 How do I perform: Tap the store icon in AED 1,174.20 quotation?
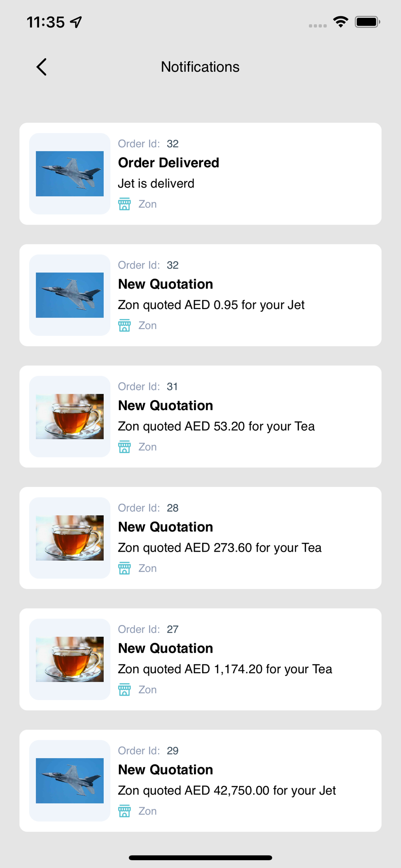(125, 690)
